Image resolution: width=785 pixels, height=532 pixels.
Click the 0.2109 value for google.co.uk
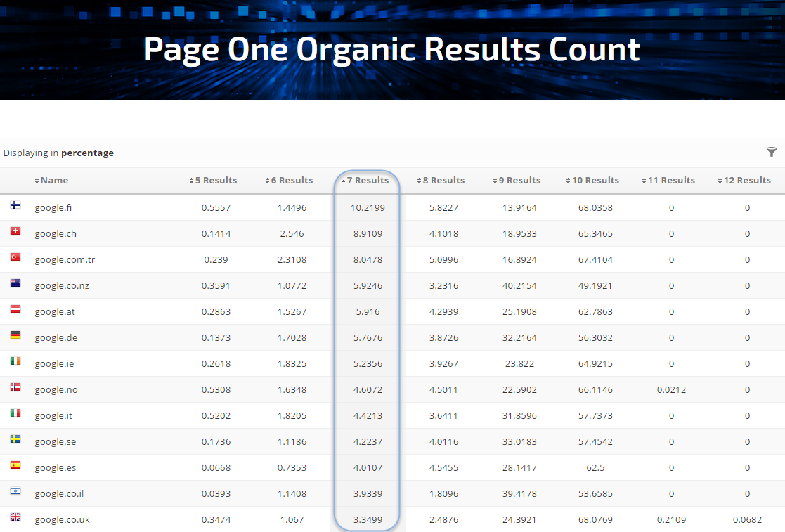(671, 520)
